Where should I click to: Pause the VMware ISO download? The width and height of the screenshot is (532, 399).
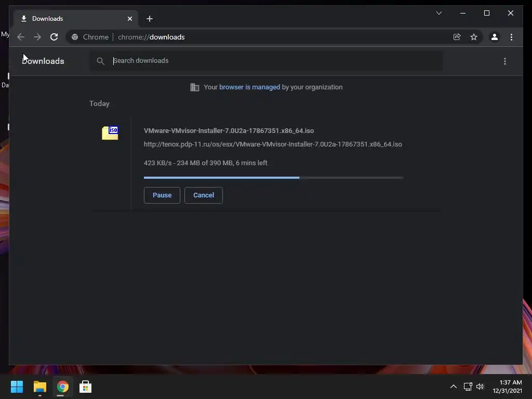pos(162,195)
